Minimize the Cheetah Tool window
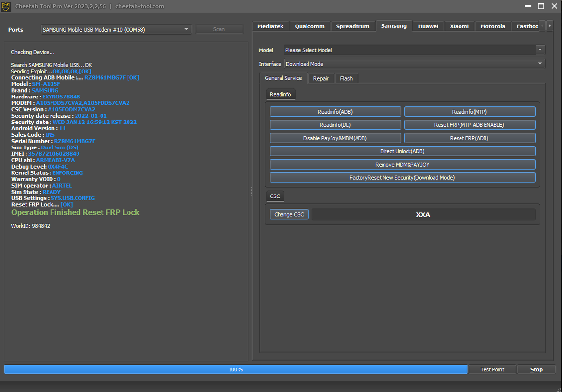The width and height of the screenshot is (562, 392). coord(528,6)
